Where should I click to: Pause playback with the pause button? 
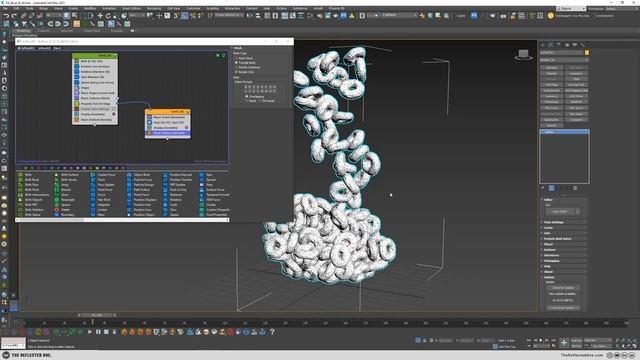point(98,332)
